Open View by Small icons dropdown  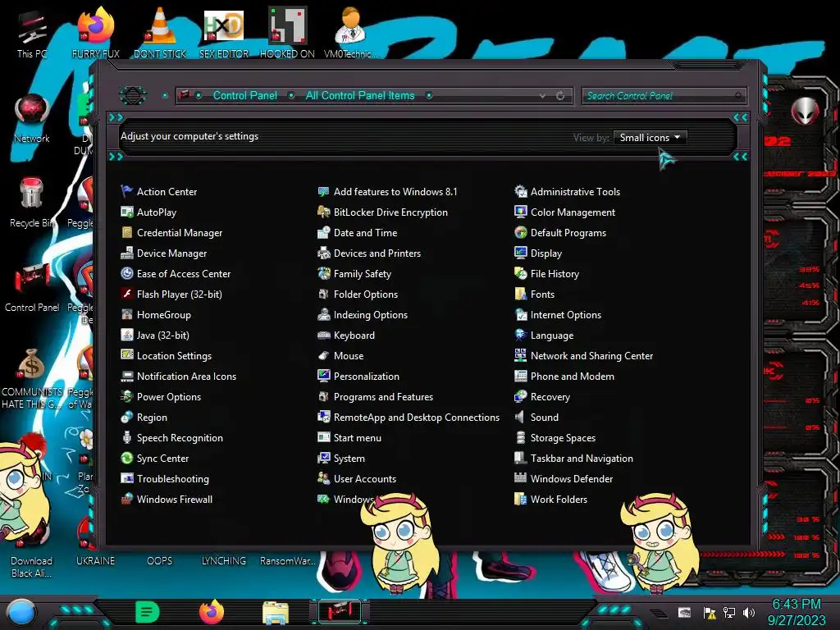coord(650,138)
